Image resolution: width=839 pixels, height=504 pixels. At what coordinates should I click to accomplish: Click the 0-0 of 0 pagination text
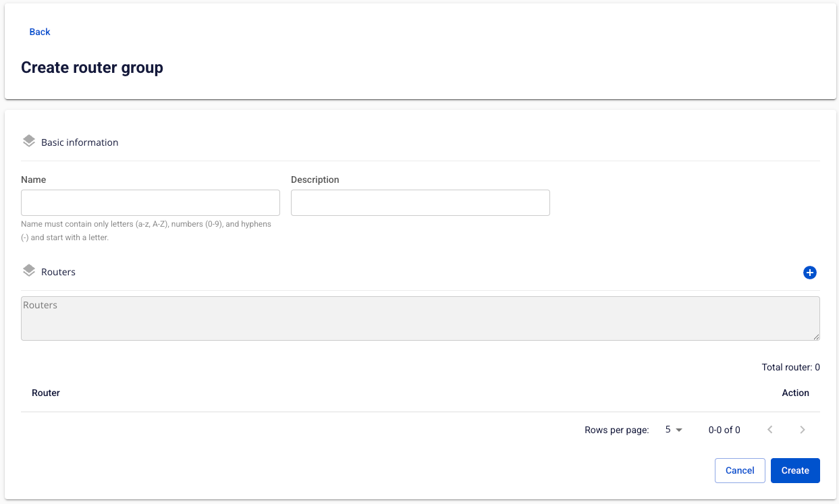point(724,430)
